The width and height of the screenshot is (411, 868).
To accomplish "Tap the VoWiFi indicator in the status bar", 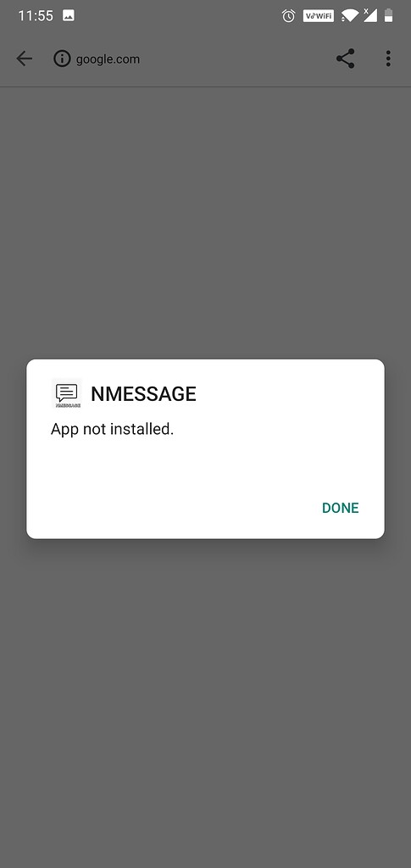I will [x=318, y=15].
